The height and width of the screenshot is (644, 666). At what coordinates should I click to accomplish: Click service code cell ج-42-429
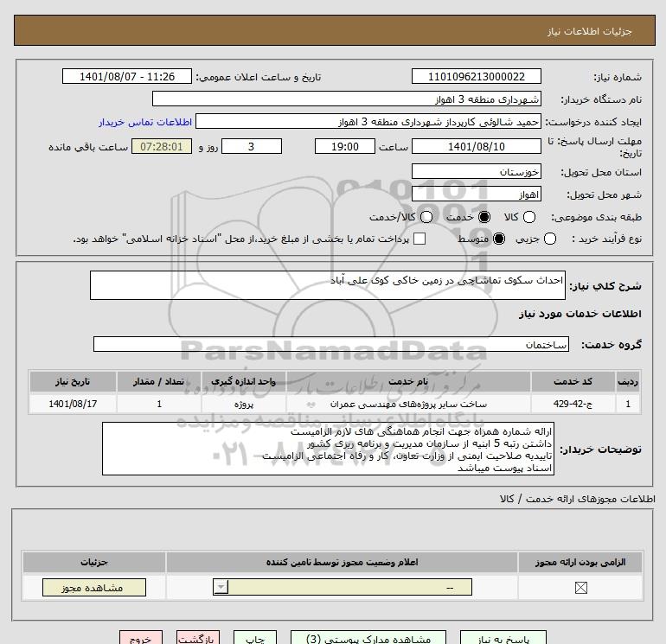click(x=573, y=404)
